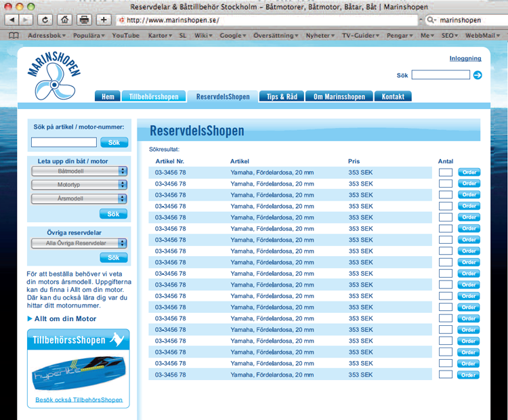Click the ReservdelsShopen page heading
This screenshot has height=420, width=508.
click(197, 131)
